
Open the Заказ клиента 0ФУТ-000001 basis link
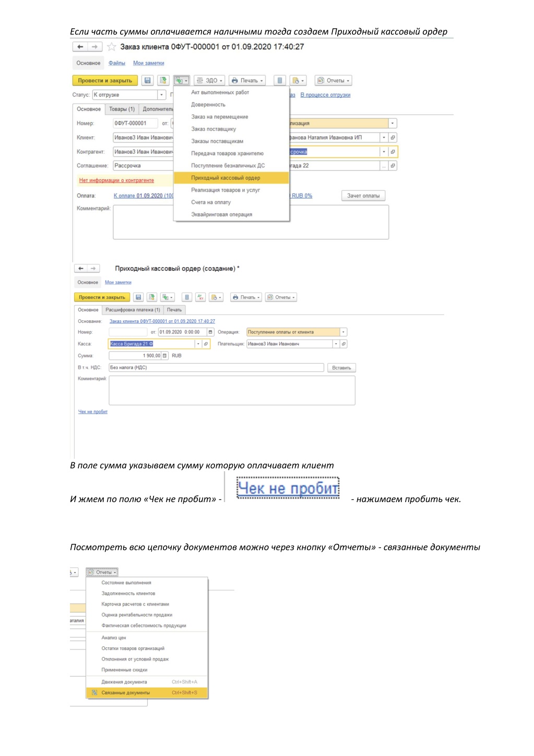pyautogui.click(x=162, y=321)
